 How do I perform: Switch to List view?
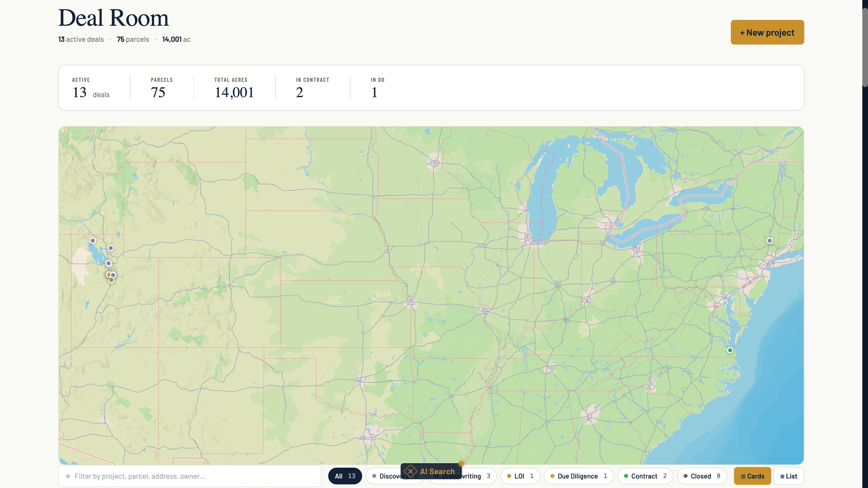789,476
